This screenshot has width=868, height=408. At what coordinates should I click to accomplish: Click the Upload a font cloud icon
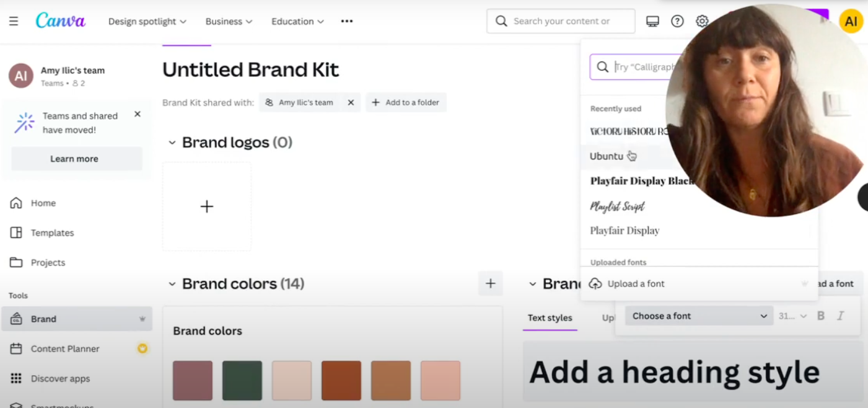(595, 283)
